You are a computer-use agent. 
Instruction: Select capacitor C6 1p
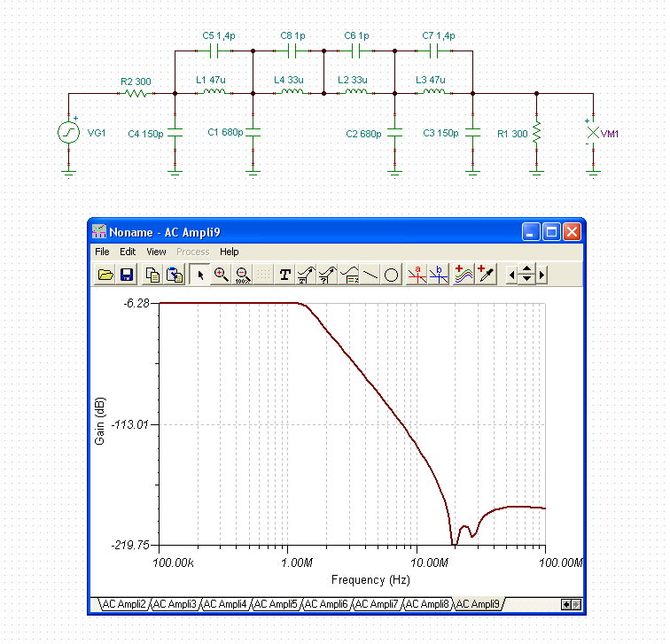click(356, 51)
